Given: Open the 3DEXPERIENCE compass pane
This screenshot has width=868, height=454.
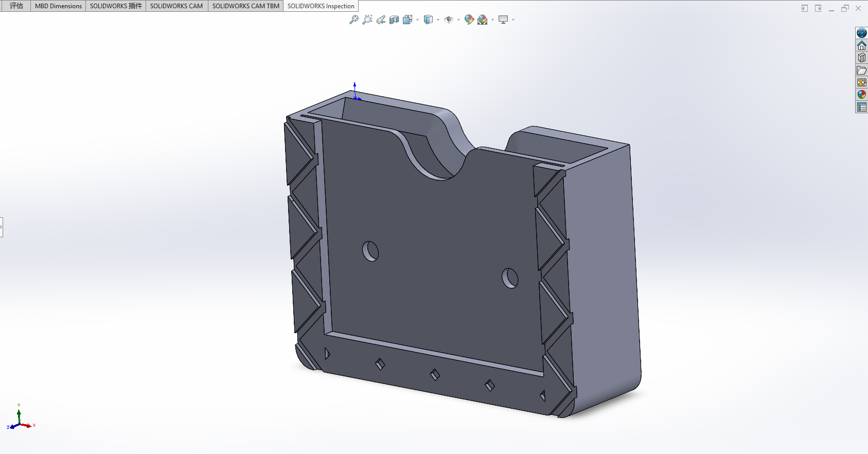Looking at the screenshot, I should [861, 33].
